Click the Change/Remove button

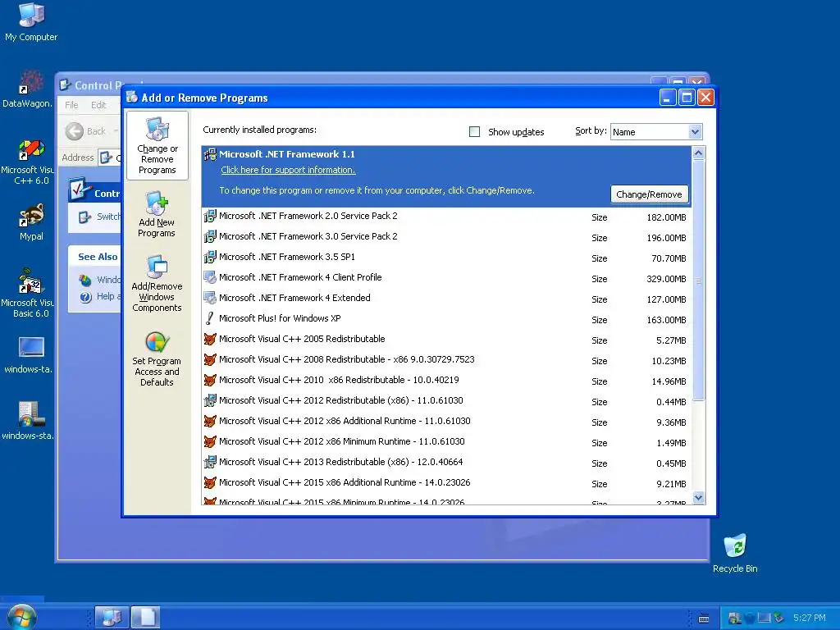click(650, 194)
